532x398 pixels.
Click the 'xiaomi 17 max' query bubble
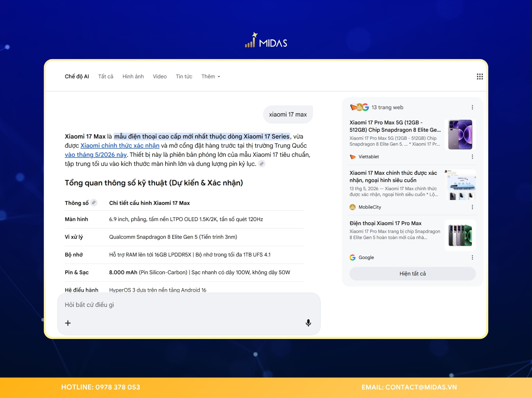(x=288, y=114)
